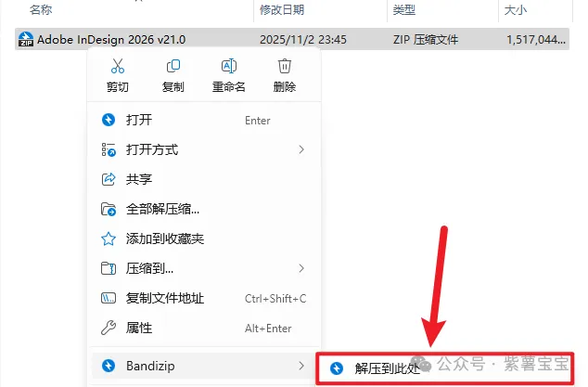Select Extract here in Bandizip submenu
The width and height of the screenshot is (588, 387).
pos(445,368)
